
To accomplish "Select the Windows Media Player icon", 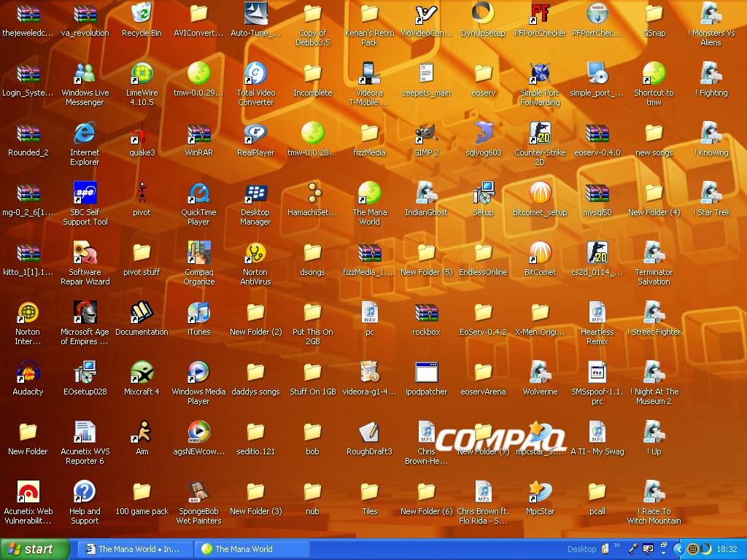I will [198, 372].
